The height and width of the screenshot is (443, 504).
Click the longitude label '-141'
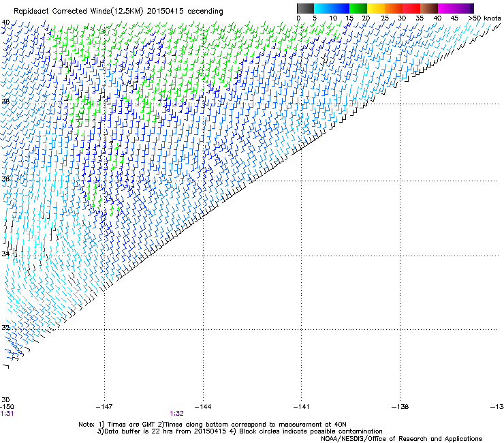point(302,407)
